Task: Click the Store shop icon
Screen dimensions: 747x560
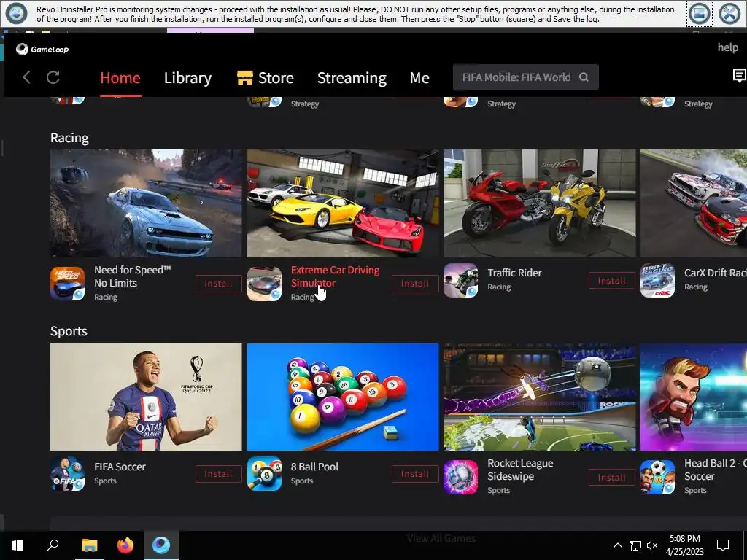Action: pyautogui.click(x=245, y=77)
